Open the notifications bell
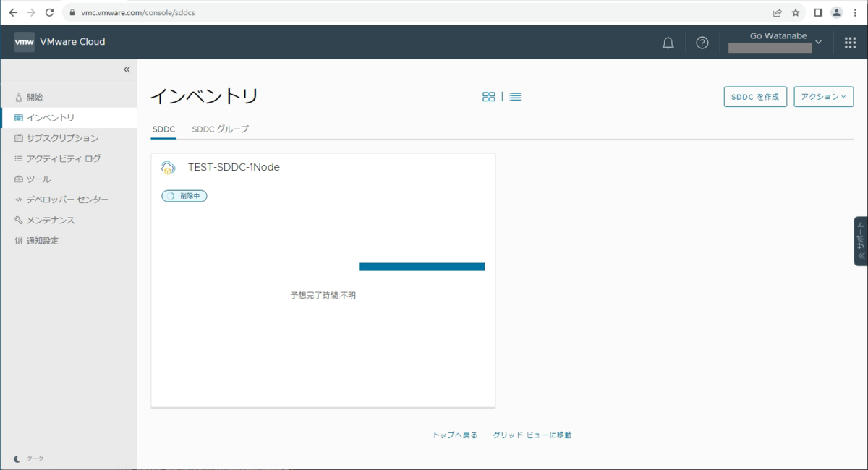The width and height of the screenshot is (868, 470). tap(668, 43)
